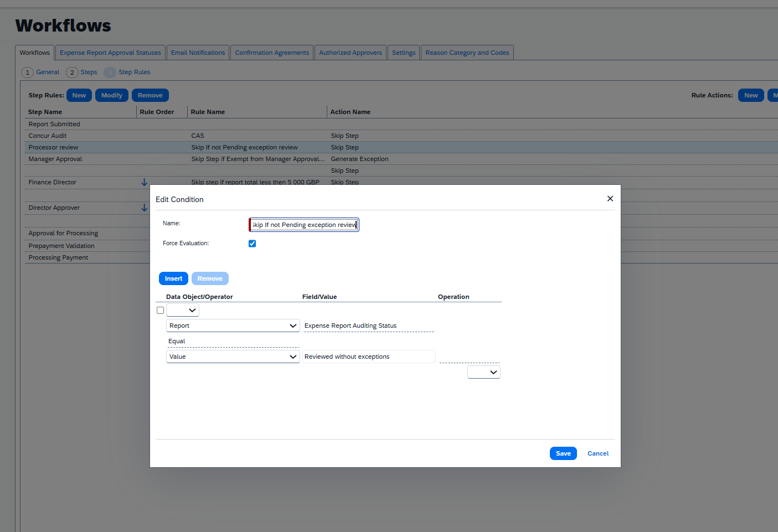Close the Edit Condition dialog with X
Screen dimensions: 778x532
[x=610, y=199]
